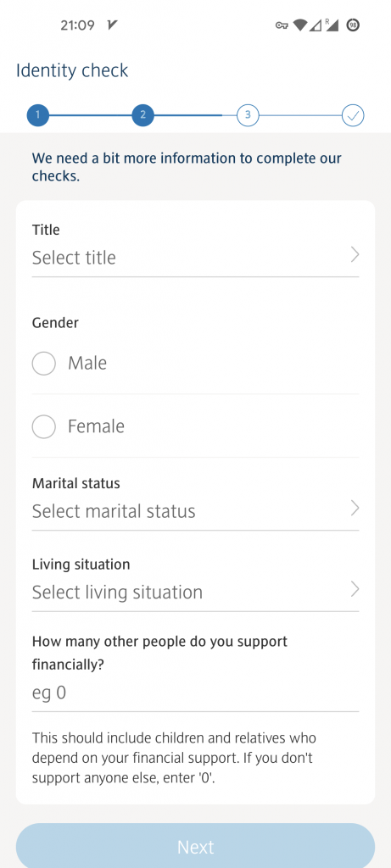The image size is (391, 868).
Task: Tap the final checkmark step circle
Action: click(x=353, y=115)
